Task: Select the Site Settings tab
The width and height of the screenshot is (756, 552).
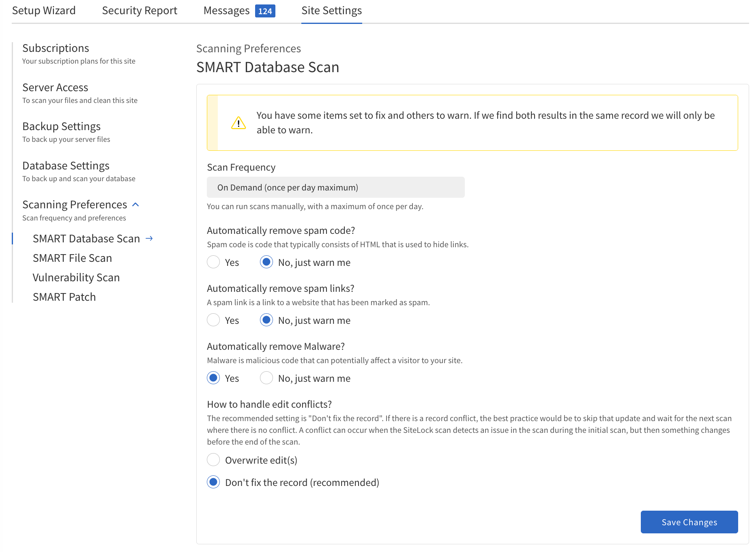Action: (x=332, y=11)
